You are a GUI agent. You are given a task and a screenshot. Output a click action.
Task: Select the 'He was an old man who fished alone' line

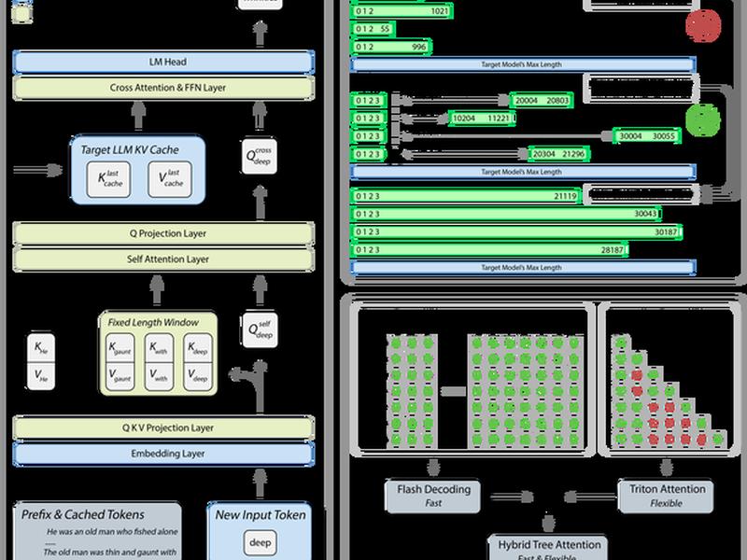112,531
